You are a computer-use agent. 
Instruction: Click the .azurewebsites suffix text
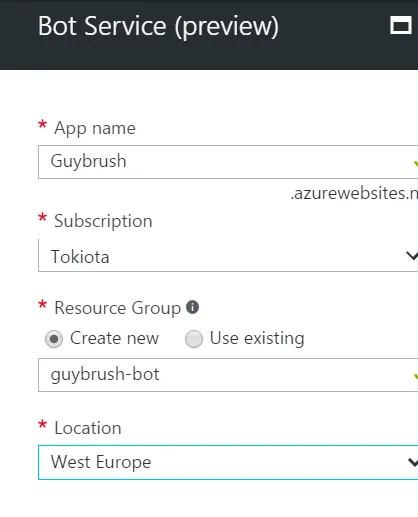(354, 193)
